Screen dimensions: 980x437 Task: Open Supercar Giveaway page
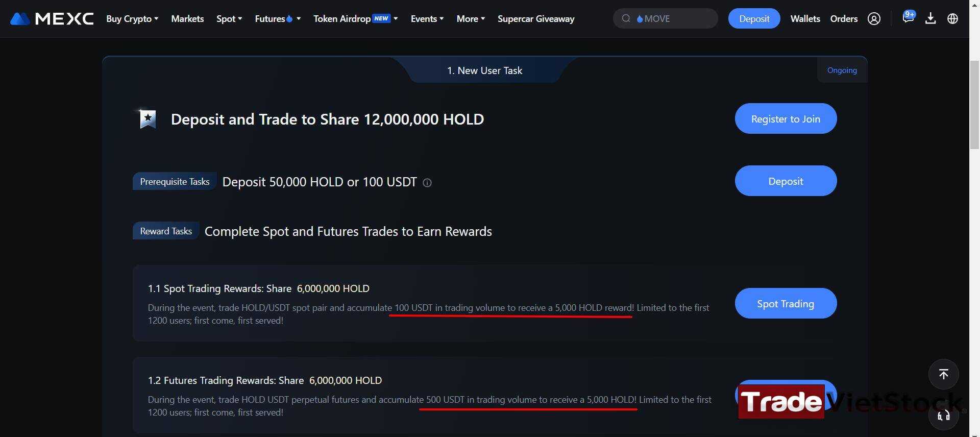536,19
